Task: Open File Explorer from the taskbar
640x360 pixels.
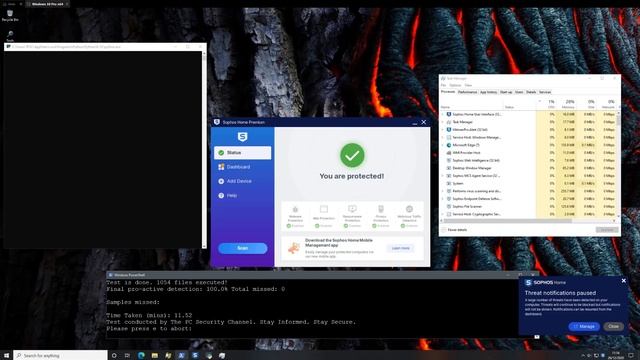Action: (155, 356)
